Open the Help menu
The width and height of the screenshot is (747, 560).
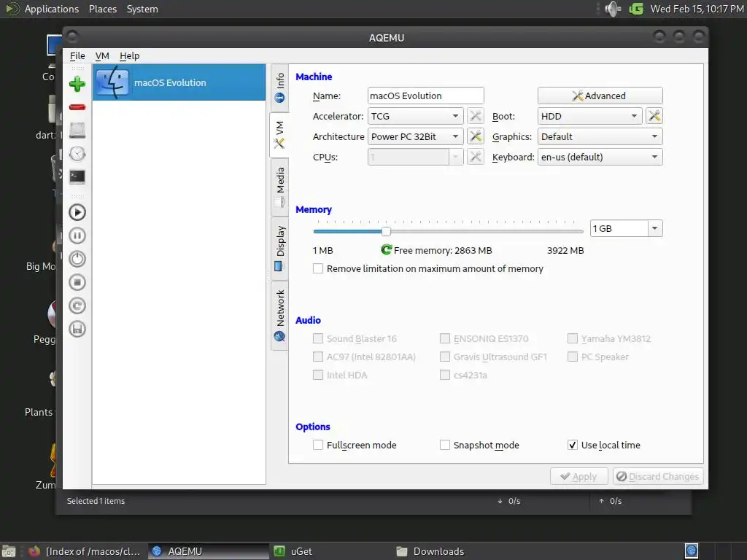coord(130,55)
